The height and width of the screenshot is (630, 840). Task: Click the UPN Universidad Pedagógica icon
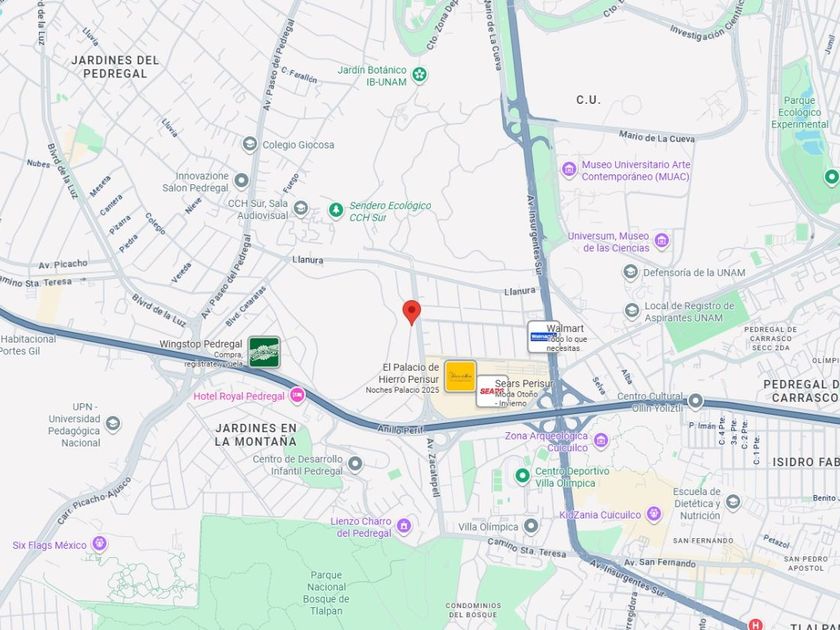(x=112, y=424)
